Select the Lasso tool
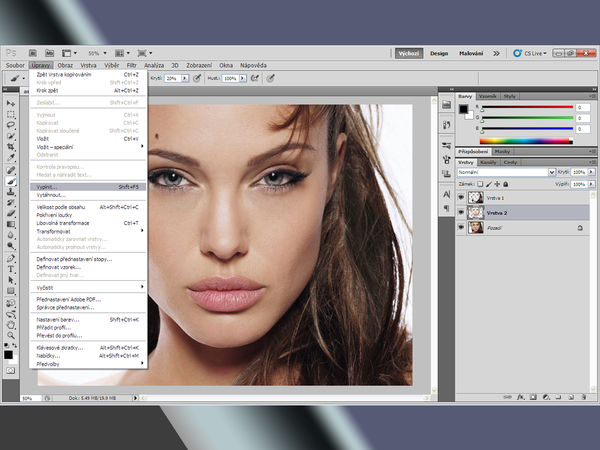The width and height of the screenshot is (600, 450). click(x=11, y=125)
